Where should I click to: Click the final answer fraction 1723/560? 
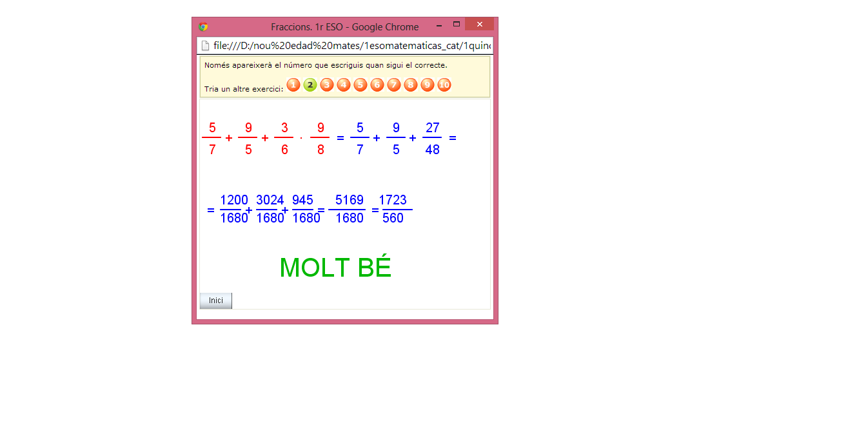click(393, 209)
